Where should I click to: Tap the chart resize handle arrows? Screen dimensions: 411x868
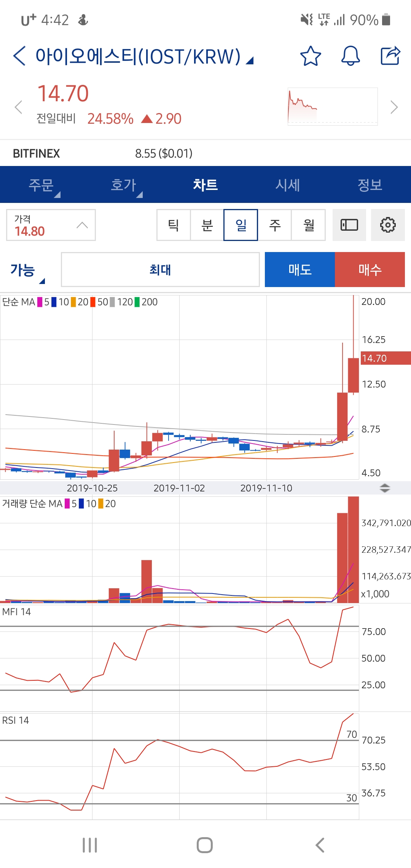385,488
